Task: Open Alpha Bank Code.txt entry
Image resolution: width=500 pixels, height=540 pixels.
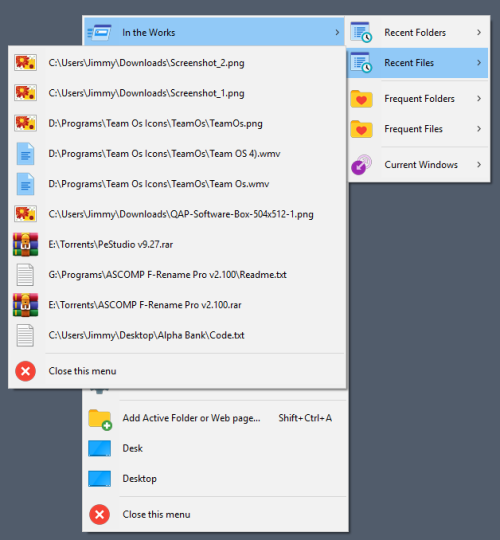Action: tap(177, 335)
